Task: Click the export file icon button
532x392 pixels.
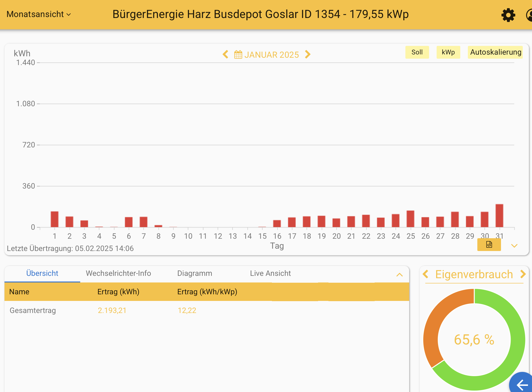Action: tap(489, 244)
